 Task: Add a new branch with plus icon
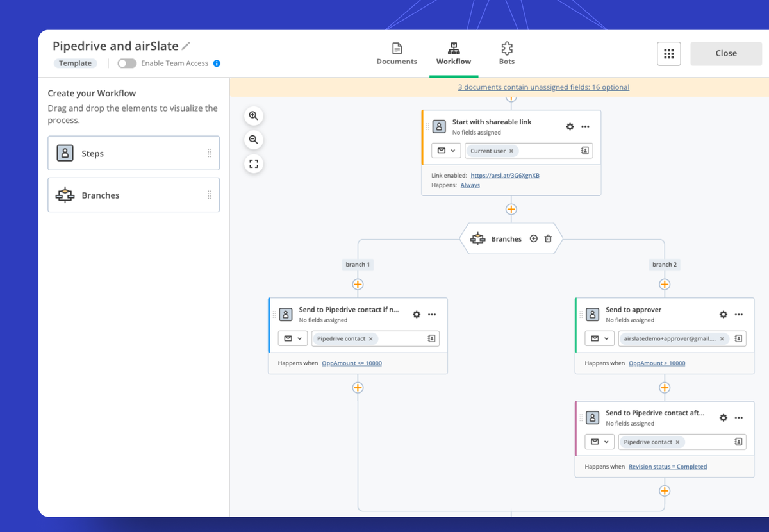534,239
